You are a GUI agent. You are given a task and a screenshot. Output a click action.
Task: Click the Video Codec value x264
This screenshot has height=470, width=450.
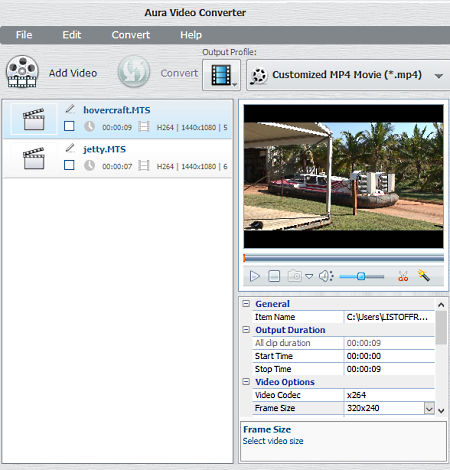[x=389, y=395]
